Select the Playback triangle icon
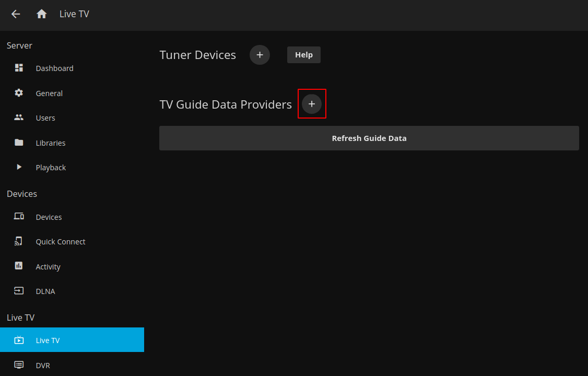 (19, 167)
